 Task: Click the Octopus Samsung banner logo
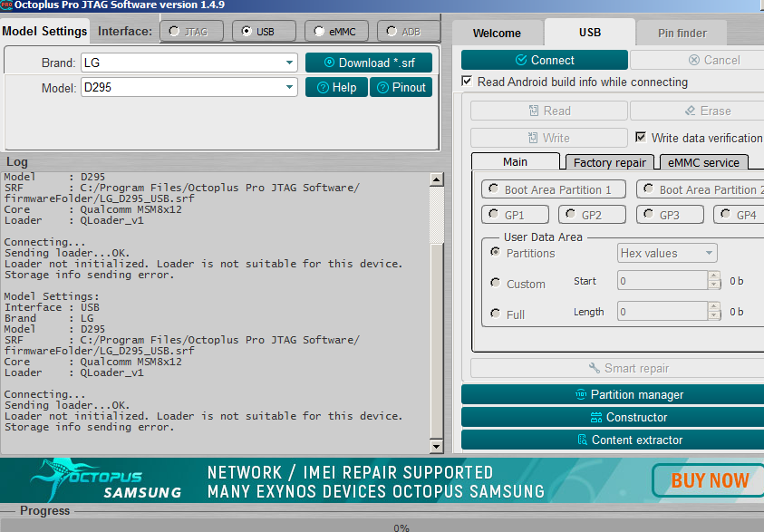coord(105,481)
